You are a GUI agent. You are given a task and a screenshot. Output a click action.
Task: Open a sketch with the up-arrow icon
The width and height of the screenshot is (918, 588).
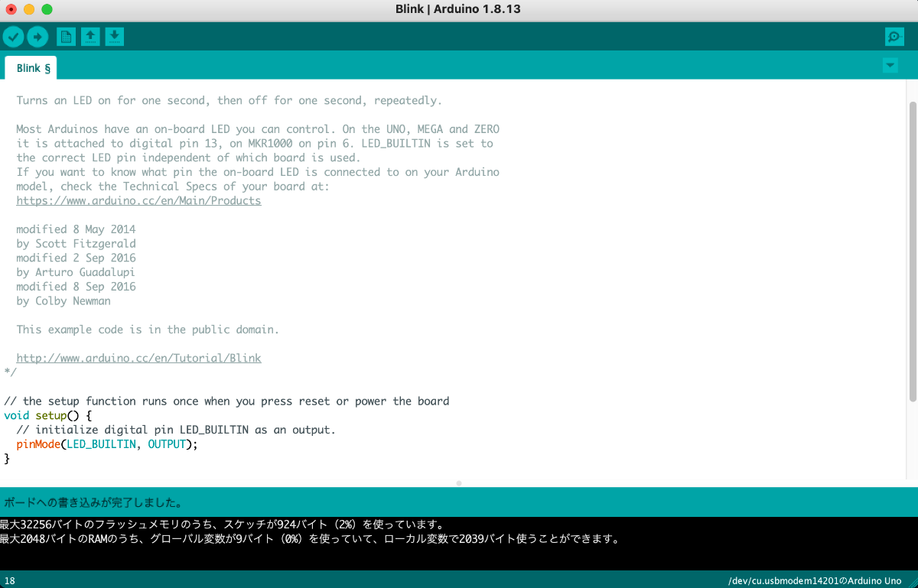90,36
